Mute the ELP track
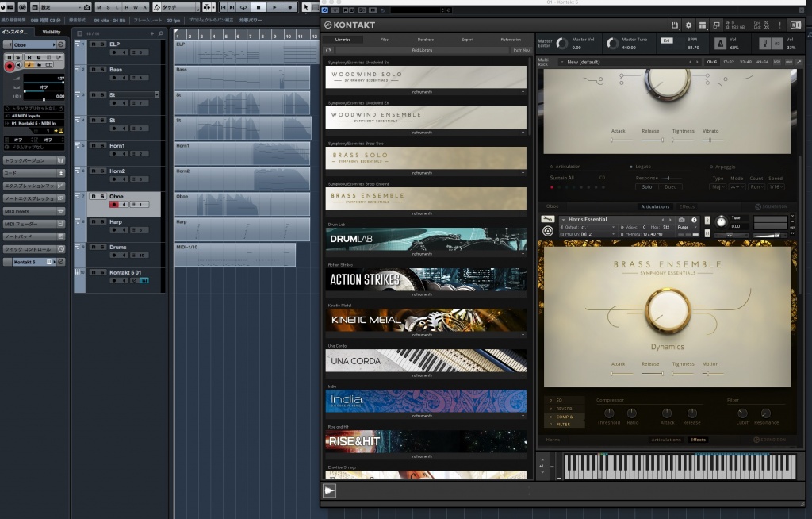Image resolution: width=812 pixels, height=519 pixels. 94,44
